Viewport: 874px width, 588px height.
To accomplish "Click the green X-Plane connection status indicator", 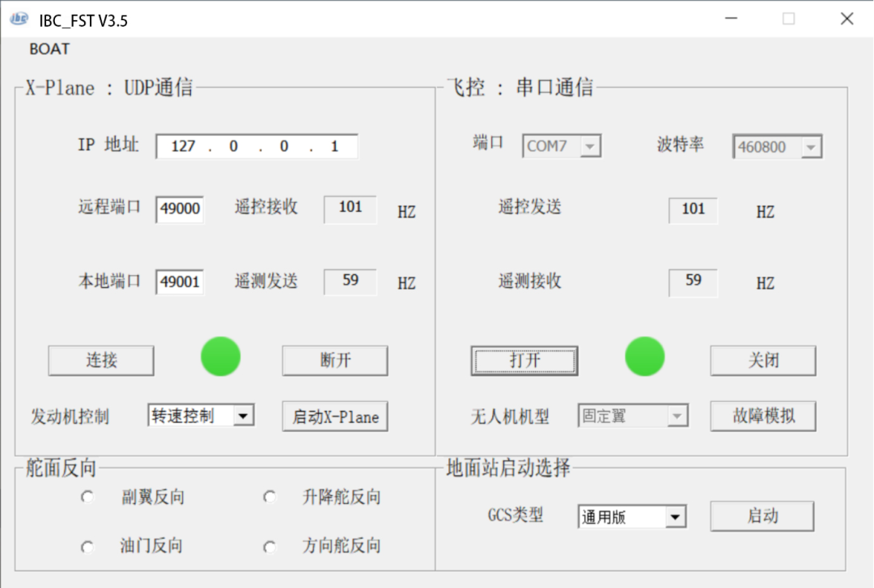I will 220,357.
